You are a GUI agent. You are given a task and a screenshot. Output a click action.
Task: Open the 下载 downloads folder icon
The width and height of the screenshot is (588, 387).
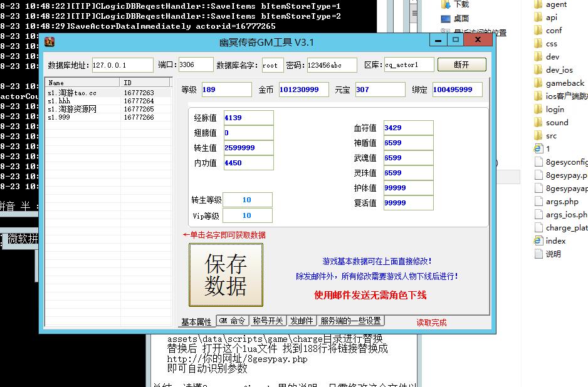point(446,4)
